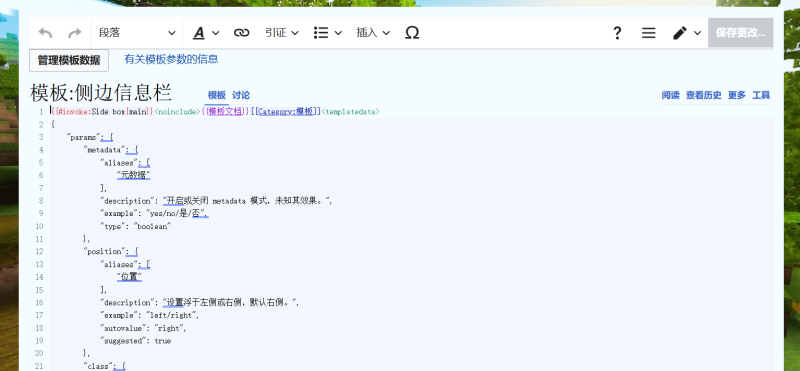Open the special character Omega tool
The width and height of the screenshot is (800, 371).
pos(412,33)
